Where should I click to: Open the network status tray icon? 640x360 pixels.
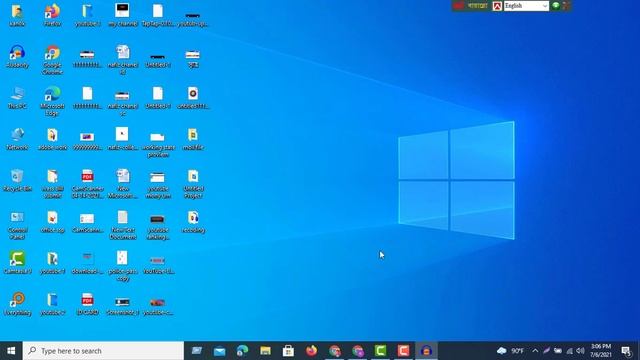[x=569, y=351]
